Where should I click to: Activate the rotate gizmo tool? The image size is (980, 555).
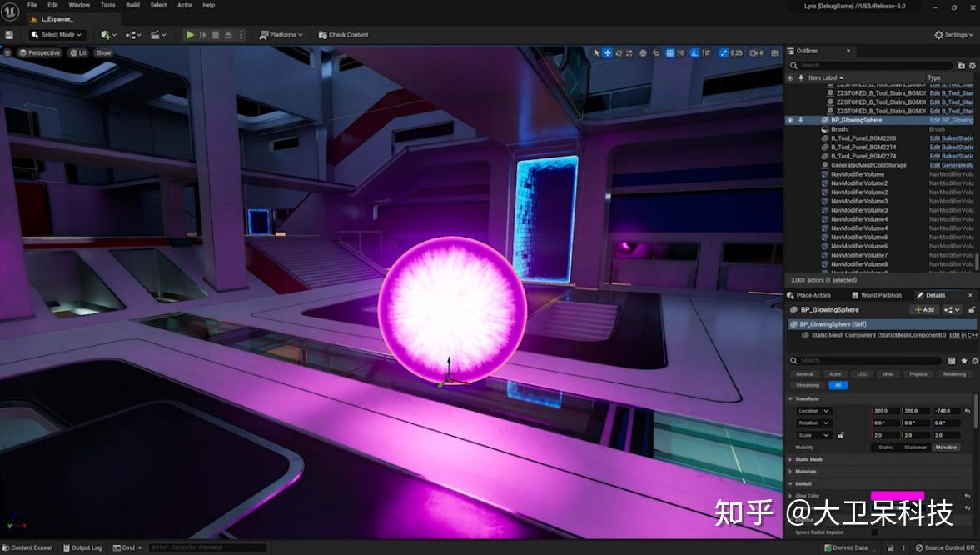[618, 53]
